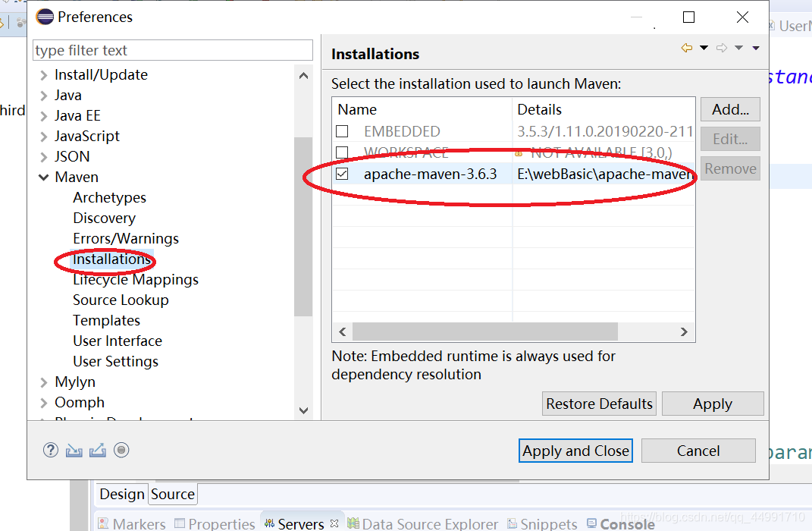The height and width of the screenshot is (531, 812).
Task: Click the Apply button
Action: (x=713, y=404)
